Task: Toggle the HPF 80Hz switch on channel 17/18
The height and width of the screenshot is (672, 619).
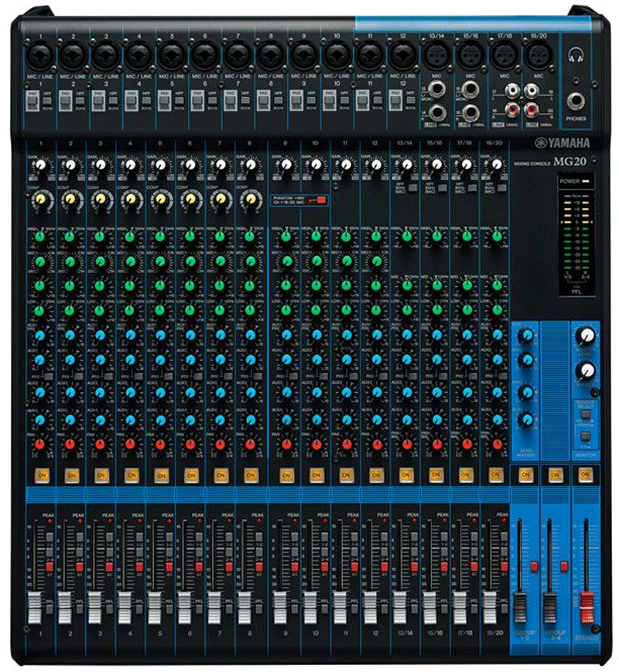Action: [x=472, y=188]
